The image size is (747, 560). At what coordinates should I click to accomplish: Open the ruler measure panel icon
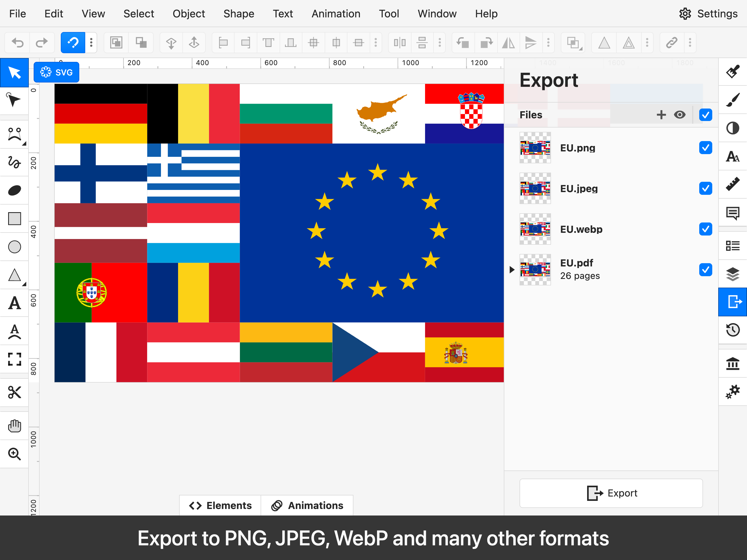(733, 184)
